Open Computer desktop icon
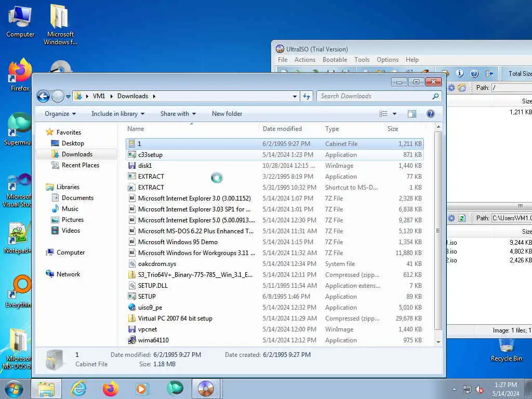This screenshot has width=532, height=399. [x=20, y=21]
